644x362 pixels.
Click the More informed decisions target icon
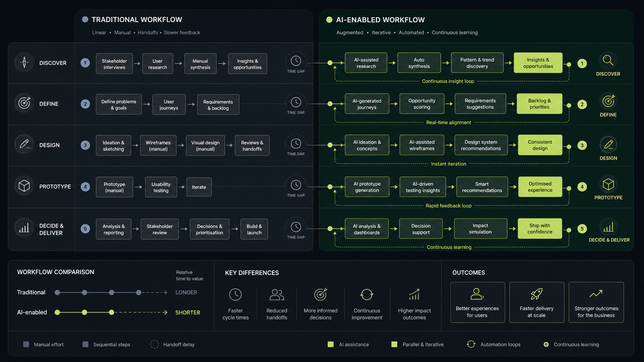click(320, 294)
